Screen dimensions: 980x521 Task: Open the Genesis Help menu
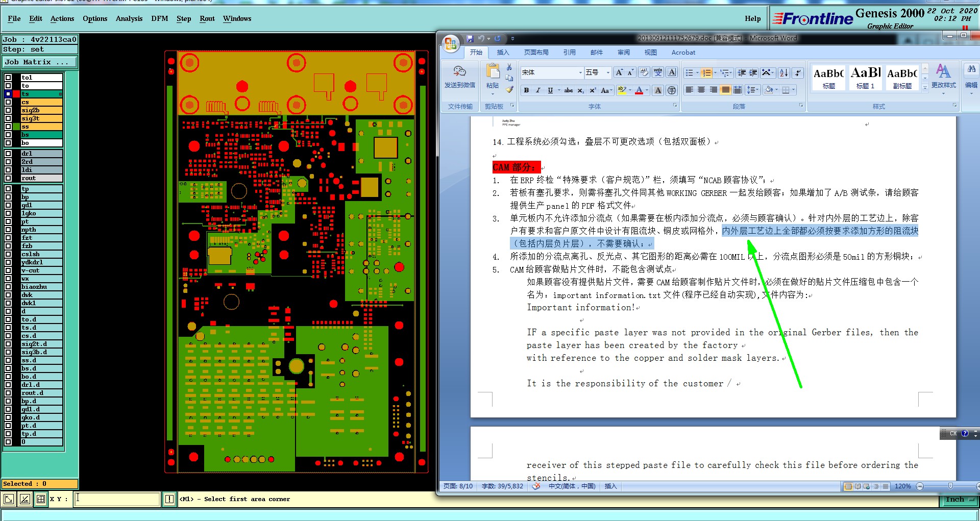pyautogui.click(x=752, y=18)
